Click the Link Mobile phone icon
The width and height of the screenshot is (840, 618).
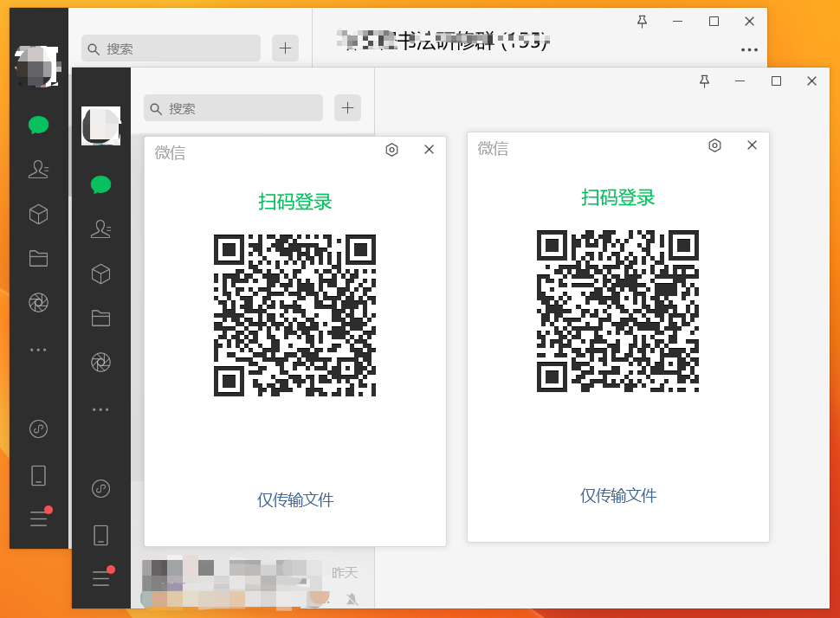tap(100, 535)
